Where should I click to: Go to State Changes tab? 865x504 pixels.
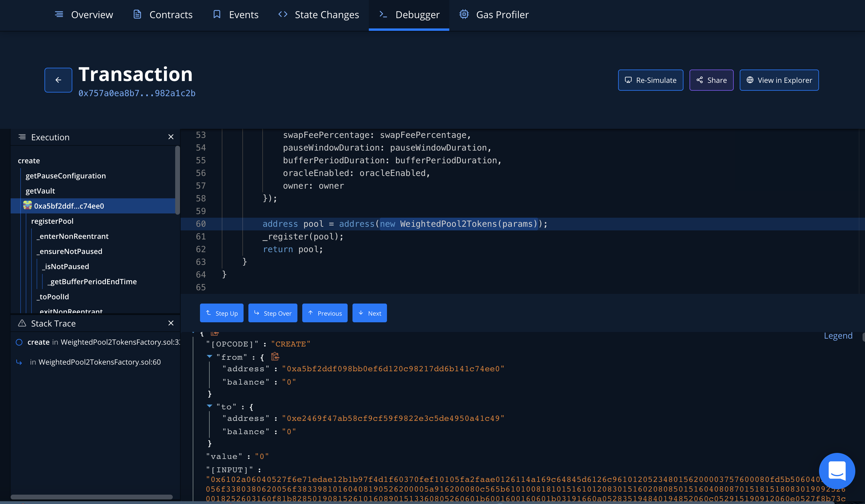(319, 15)
